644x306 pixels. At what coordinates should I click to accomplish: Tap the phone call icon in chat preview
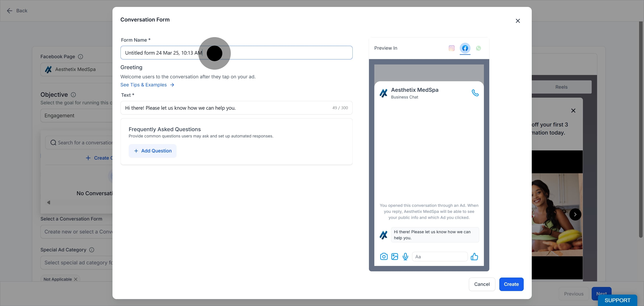click(475, 93)
